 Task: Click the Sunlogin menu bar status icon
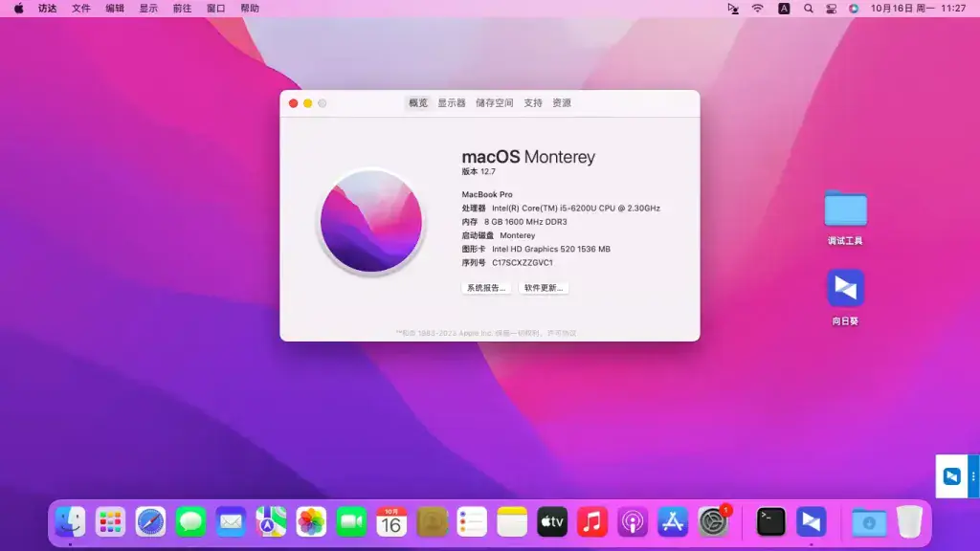733,8
